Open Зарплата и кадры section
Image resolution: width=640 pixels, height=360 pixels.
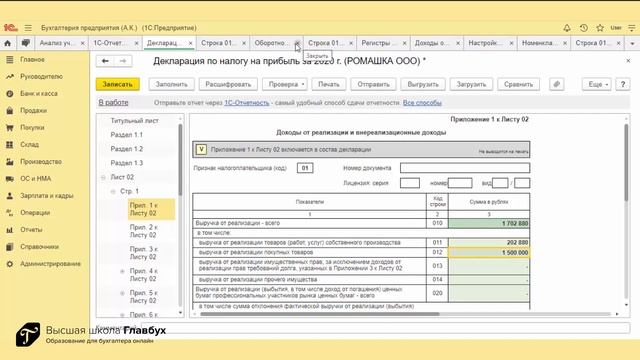coord(47,196)
